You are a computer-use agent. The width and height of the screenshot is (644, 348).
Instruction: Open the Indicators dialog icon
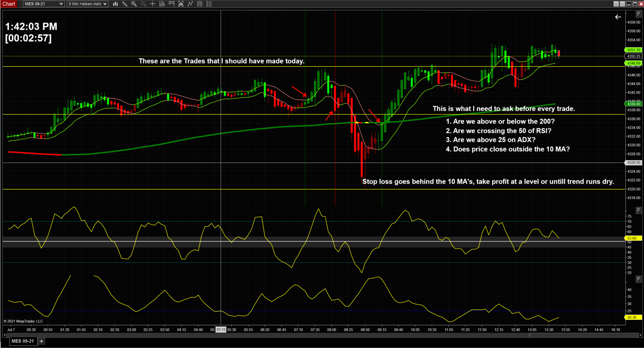click(190, 4)
